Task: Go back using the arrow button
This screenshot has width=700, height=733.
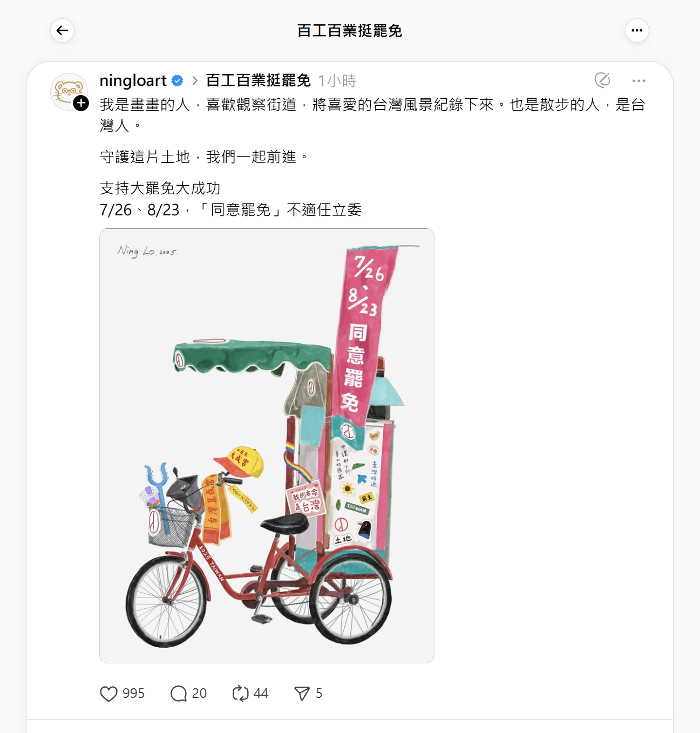Action: tap(62, 30)
